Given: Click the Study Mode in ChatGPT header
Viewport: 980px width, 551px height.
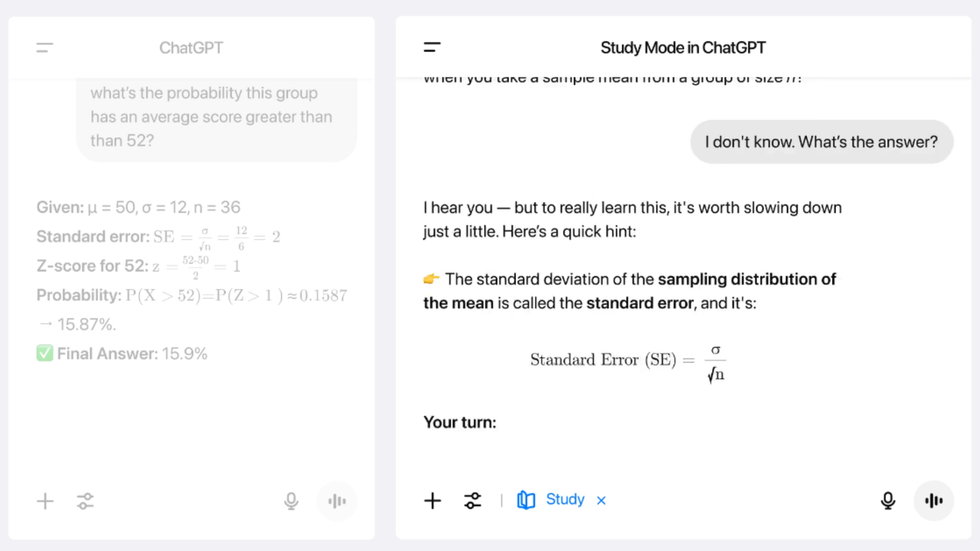Looking at the screenshot, I should (682, 47).
